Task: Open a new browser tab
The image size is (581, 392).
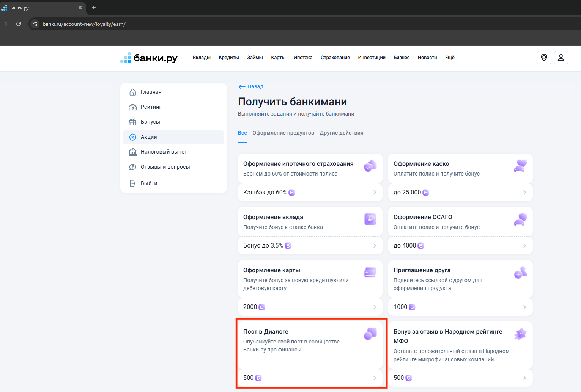Action: point(94,8)
